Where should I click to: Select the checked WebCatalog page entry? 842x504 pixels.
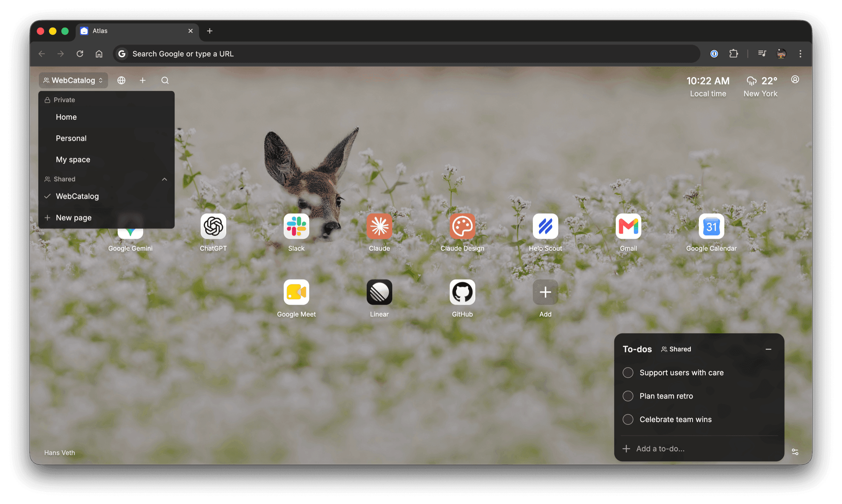pos(106,196)
